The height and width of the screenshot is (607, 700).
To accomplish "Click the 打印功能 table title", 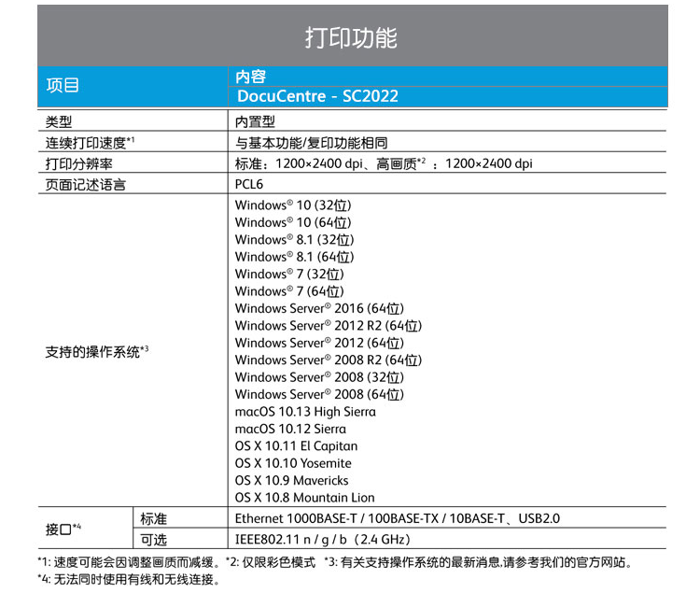I will click(351, 37).
